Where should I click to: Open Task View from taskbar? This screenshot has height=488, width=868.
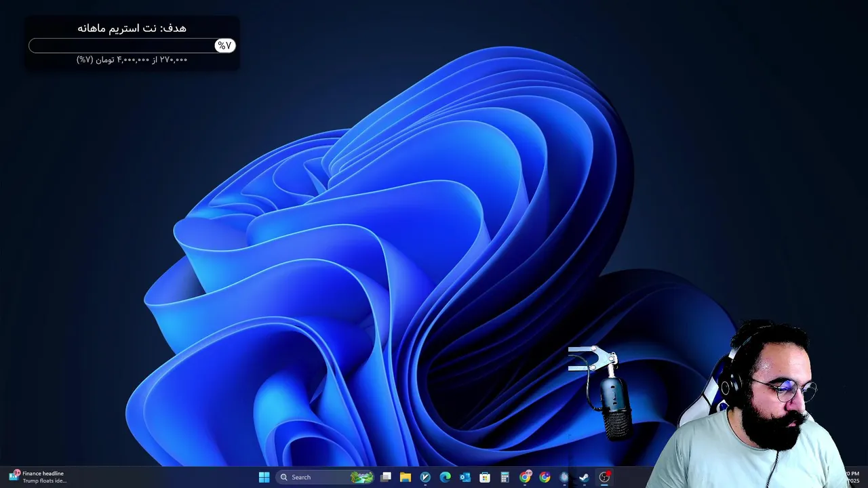coord(386,477)
